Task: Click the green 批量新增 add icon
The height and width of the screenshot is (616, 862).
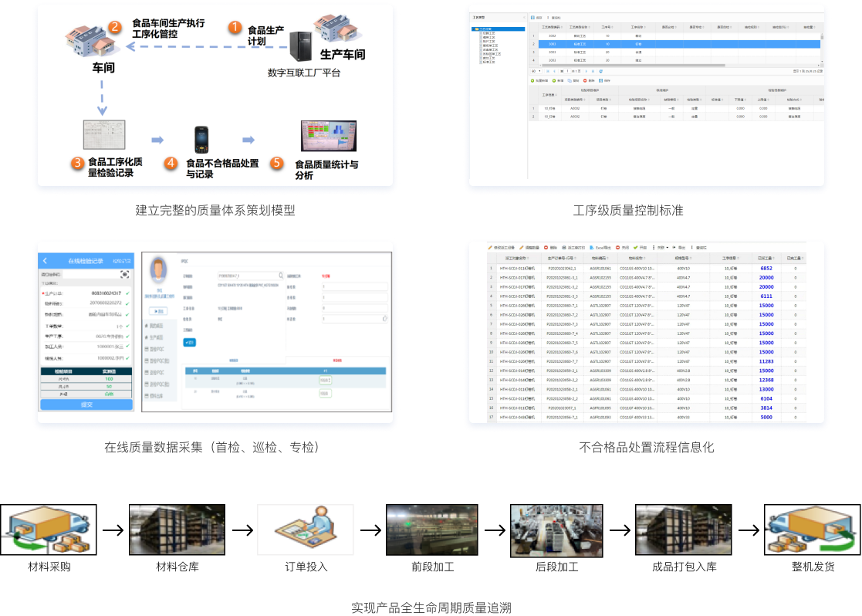Action: coord(533,80)
